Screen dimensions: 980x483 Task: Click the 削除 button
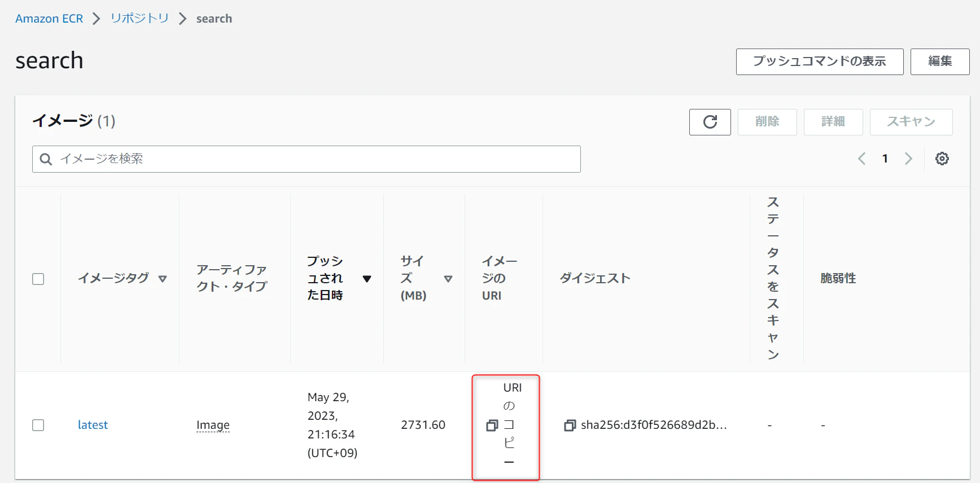[767, 122]
